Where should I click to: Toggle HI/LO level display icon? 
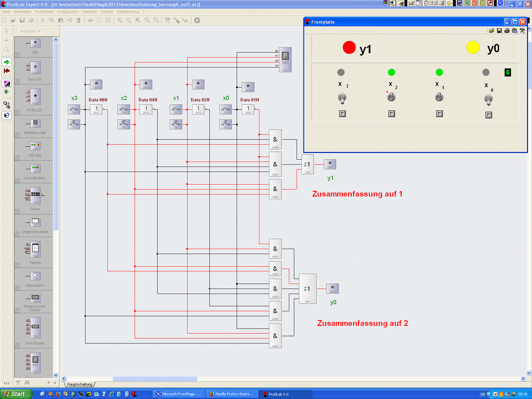click(x=7, y=83)
